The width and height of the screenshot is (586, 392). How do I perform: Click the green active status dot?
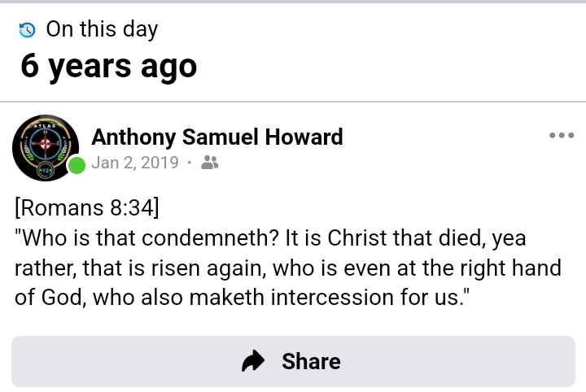tap(77, 166)
